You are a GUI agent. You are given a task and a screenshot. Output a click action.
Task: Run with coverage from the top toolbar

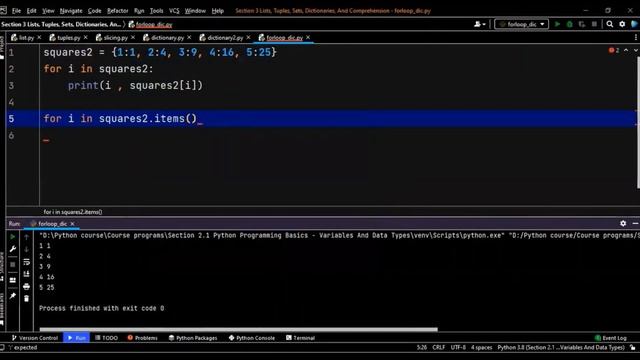pos(582,24)
